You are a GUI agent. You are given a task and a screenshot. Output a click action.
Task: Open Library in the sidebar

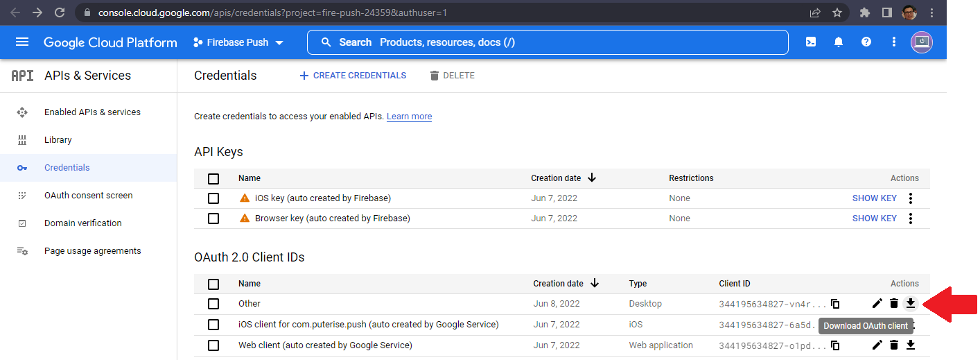tap(58, 140)
